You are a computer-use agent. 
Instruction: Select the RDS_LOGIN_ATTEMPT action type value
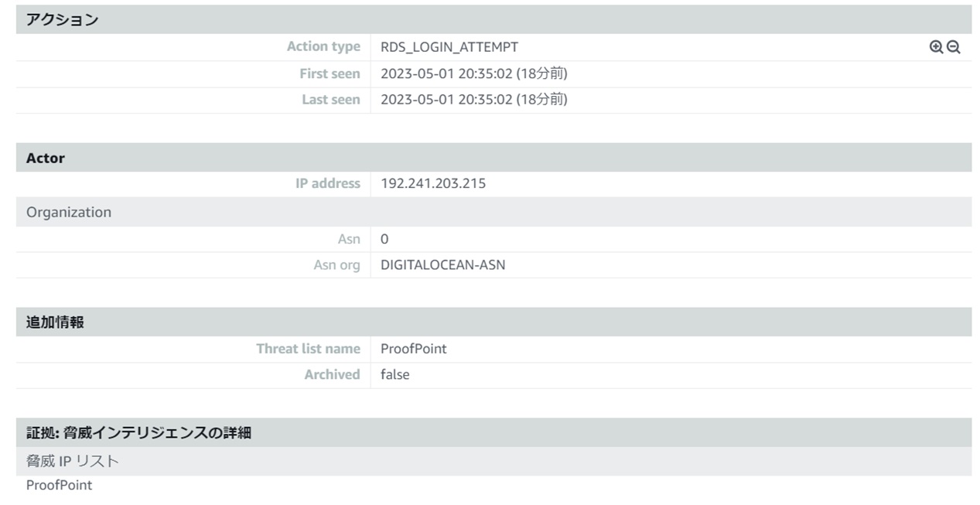(x=449, y=47)
